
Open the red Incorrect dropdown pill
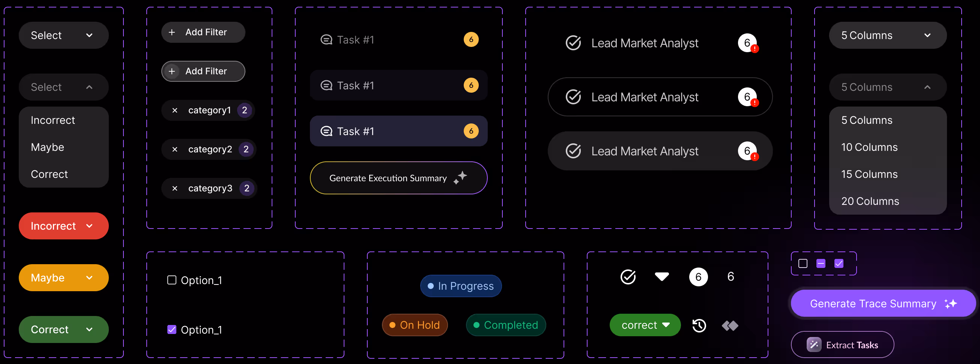(63, 226)
